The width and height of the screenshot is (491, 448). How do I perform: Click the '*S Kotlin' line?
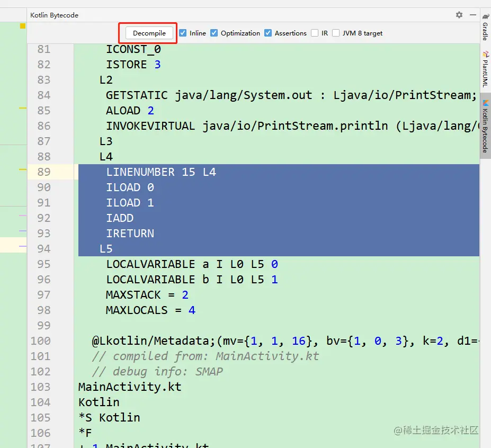[x=109, y=417]
